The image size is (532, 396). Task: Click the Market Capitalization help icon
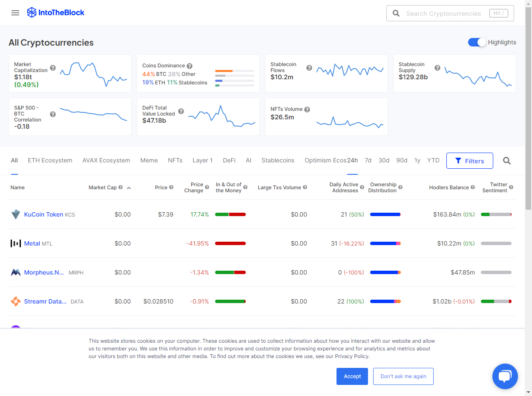53,68
